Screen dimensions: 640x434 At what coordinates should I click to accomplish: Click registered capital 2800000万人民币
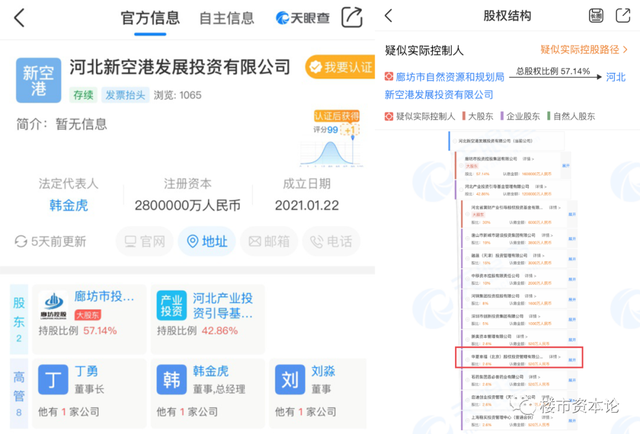pyautogui.click(x=188, y=205)
